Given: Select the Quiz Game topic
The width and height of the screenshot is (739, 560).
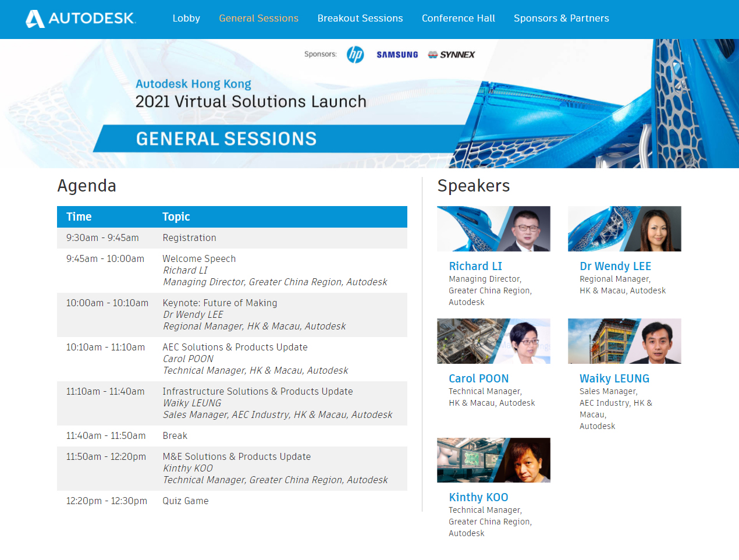Looking at the screenshot, I should click(186, 501).
